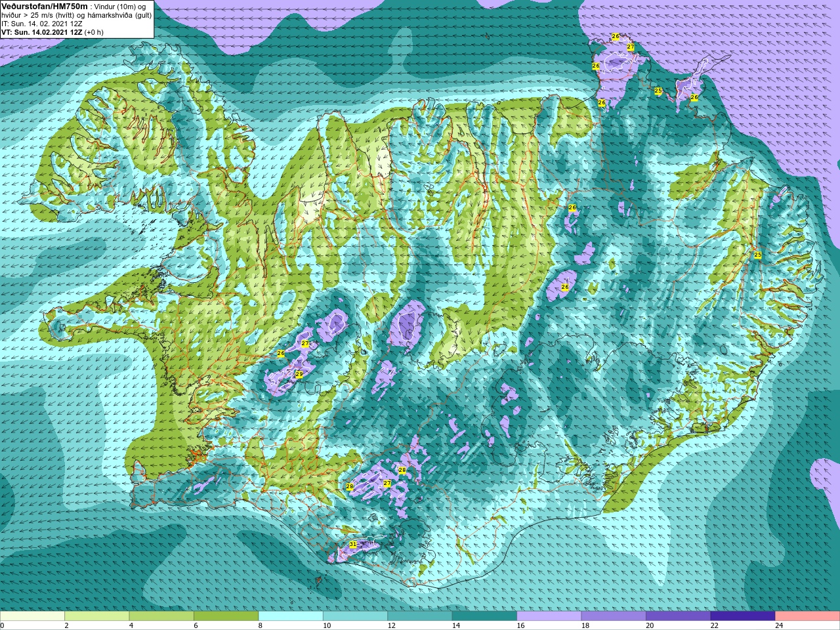The height and width of the screenshot is (630, 840).
Task: Click the legend scale tick label 18
Action: tap(585, 625)
